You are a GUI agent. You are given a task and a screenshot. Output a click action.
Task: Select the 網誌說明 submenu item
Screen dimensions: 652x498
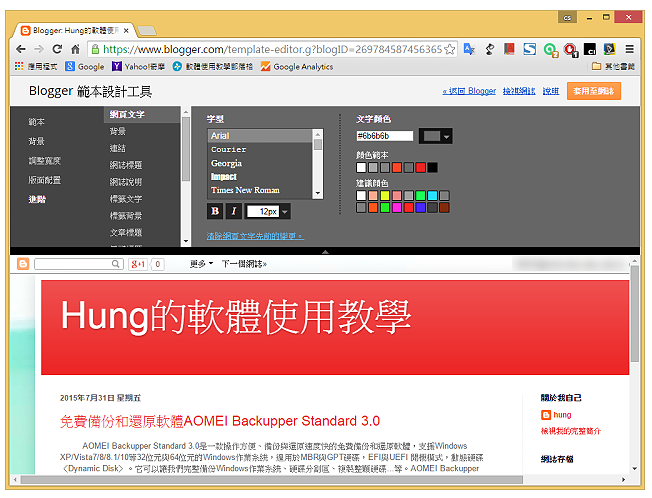point(126,182)
